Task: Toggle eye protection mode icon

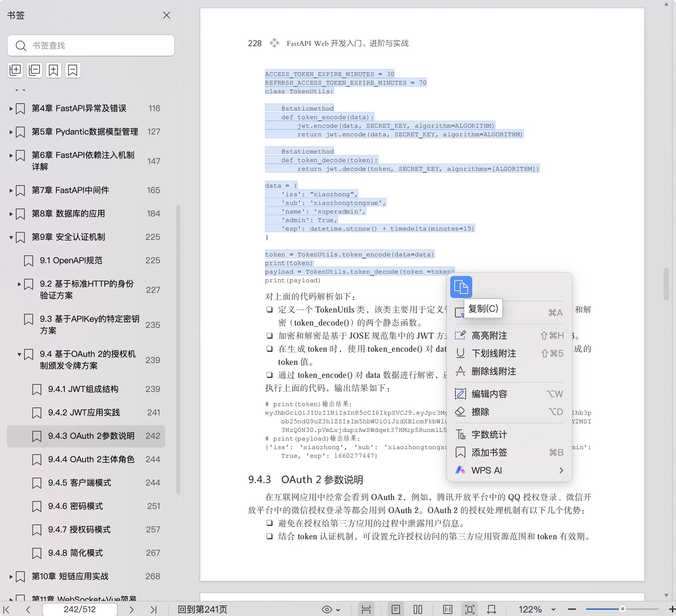Action: (x=327, y=609)
